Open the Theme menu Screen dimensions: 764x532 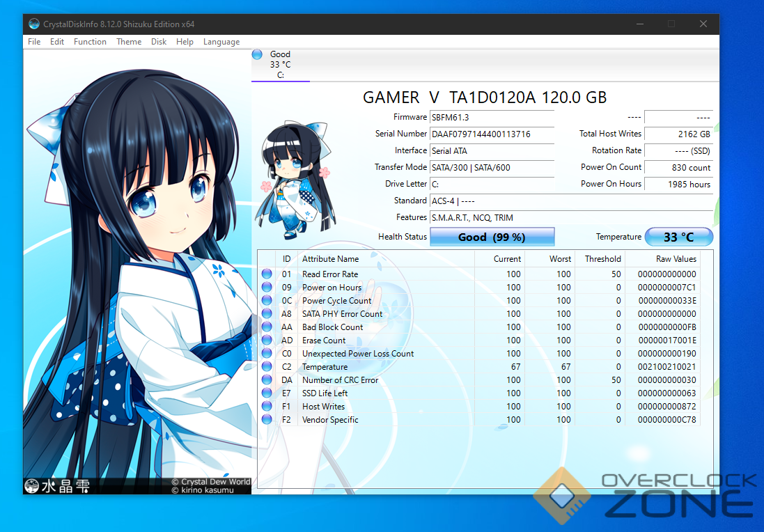pos(129,42)
